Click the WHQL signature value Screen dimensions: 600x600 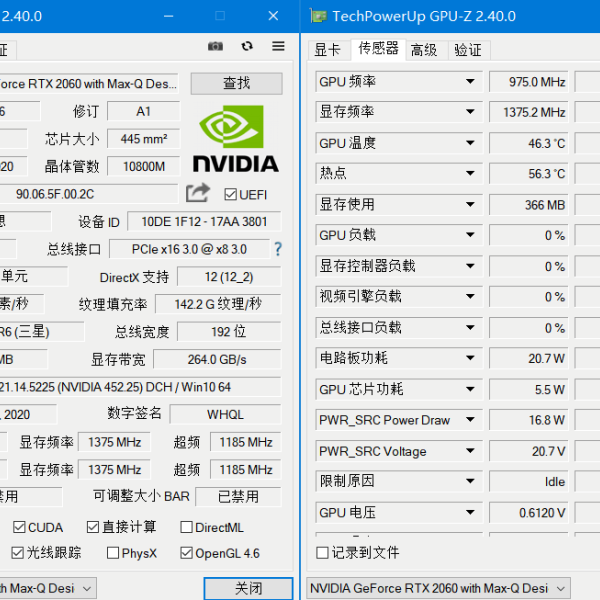point(225,414)
